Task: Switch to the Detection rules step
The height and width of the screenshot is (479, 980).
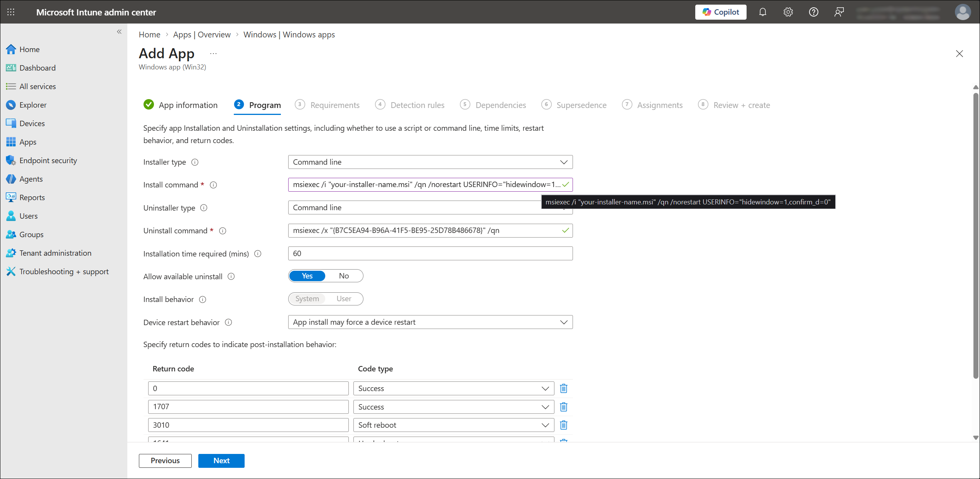Action: (x=410, y=105)
